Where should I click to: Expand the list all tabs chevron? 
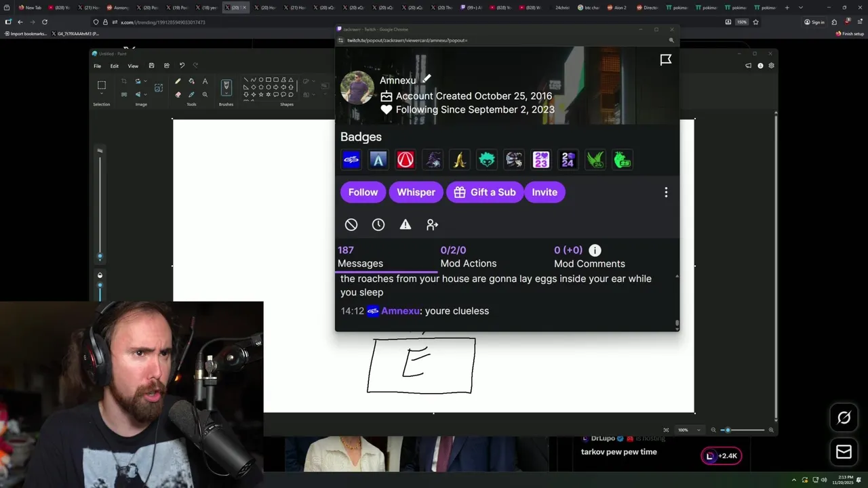pyautogui.click(x=801, y=7)
